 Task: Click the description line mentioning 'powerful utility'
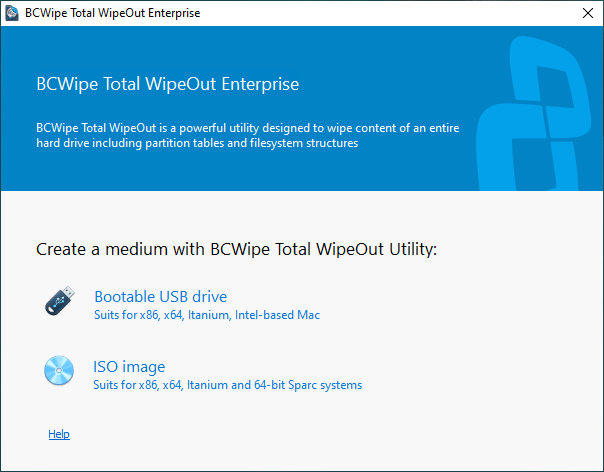248,128
